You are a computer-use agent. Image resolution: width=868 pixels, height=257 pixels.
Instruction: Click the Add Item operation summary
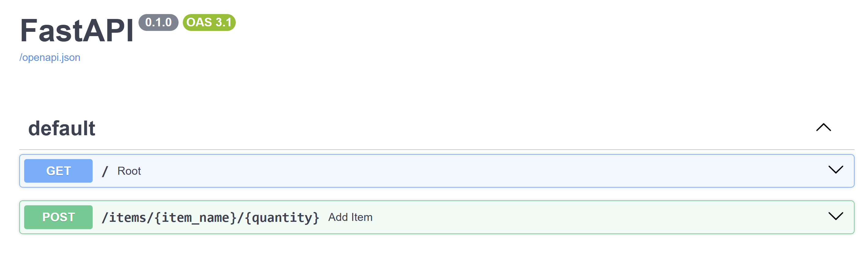coord(350,217)
